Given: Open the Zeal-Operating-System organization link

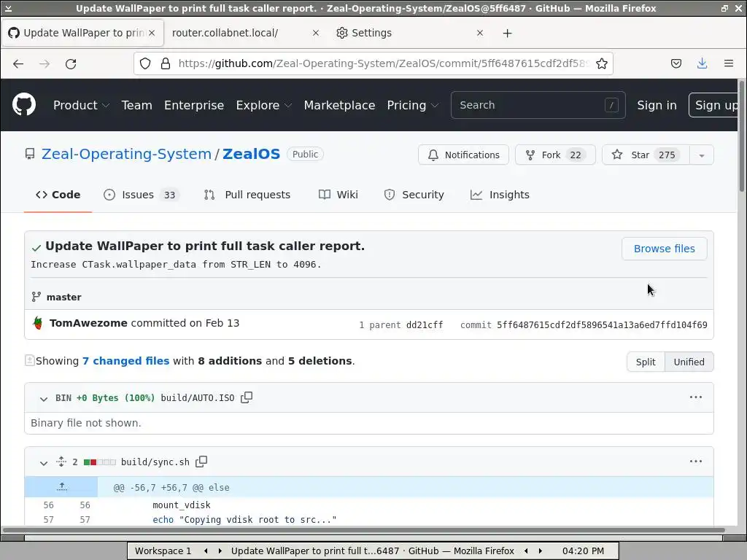Looking at the screenshot, I should click(x=126, y=155).
